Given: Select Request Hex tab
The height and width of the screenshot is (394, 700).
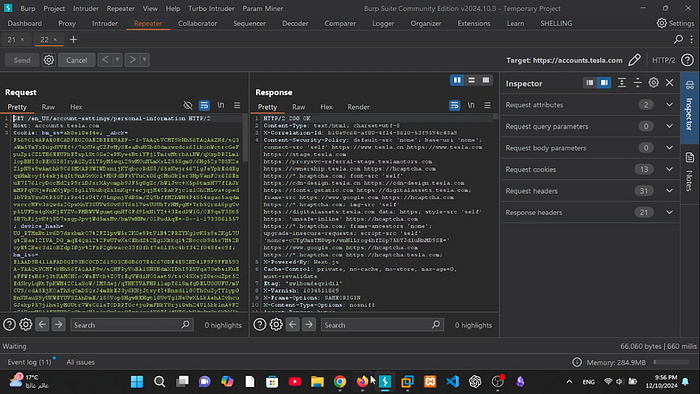Looking at the screenshot, I should tap(76, 107).
